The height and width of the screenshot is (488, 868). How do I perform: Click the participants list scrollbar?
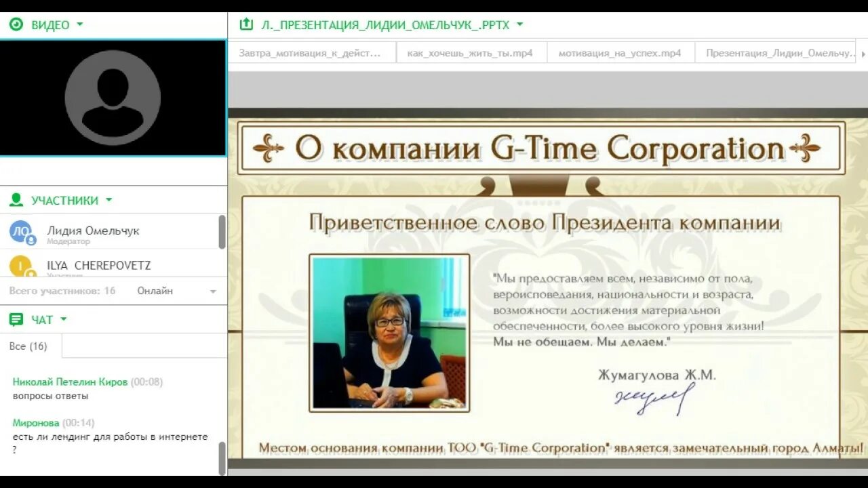[x=222, y=232]
